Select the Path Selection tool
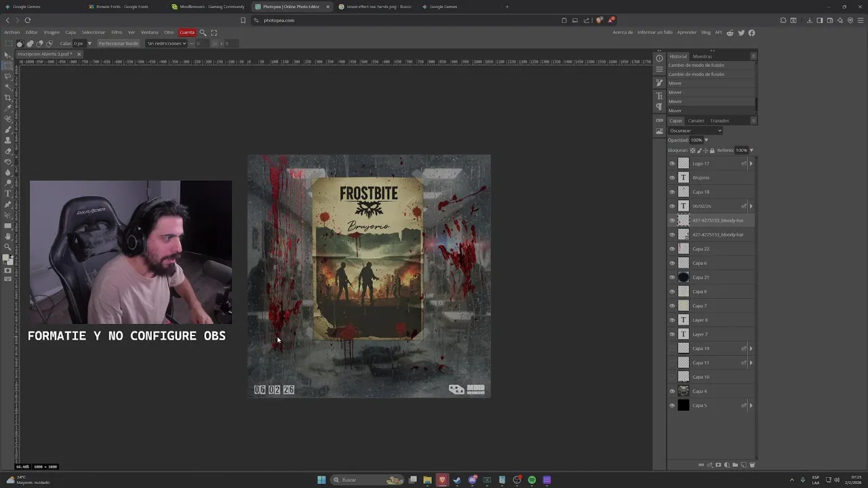This screenshot has width=868, height=488. 8,214
